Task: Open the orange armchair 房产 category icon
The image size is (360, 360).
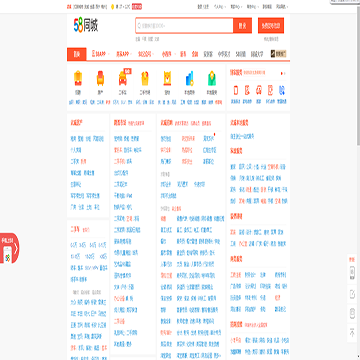Action: 100,78
